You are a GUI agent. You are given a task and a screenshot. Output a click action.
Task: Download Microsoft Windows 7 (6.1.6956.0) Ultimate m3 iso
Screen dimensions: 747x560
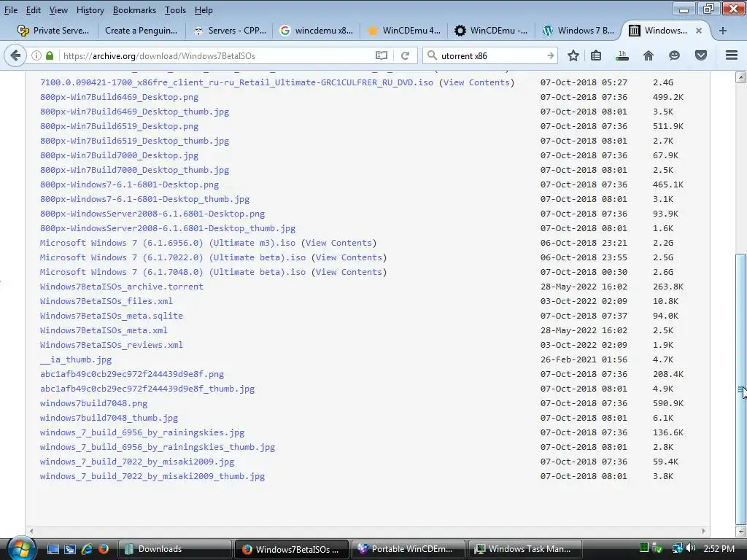coord(168,243)
